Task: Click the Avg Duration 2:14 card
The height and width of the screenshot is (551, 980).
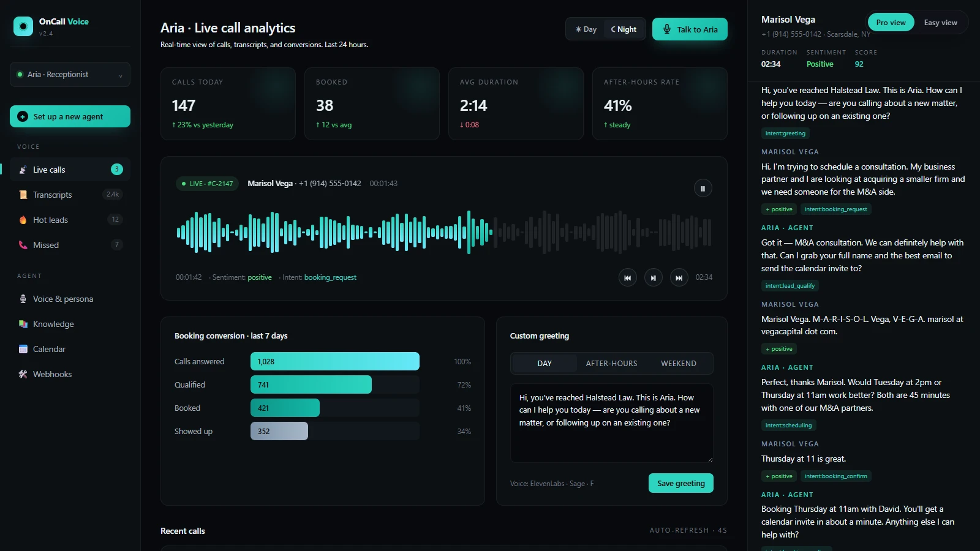Action: click(516, 103)
